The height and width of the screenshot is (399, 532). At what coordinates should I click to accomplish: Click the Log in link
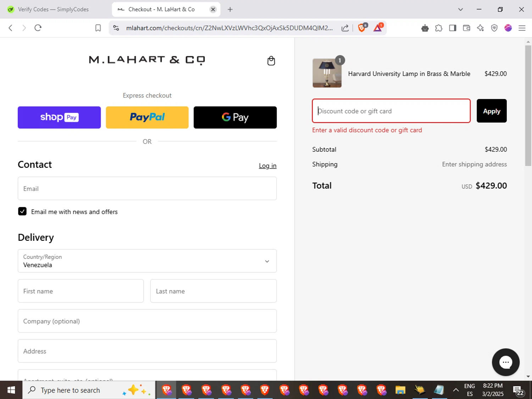click(267, 166)
